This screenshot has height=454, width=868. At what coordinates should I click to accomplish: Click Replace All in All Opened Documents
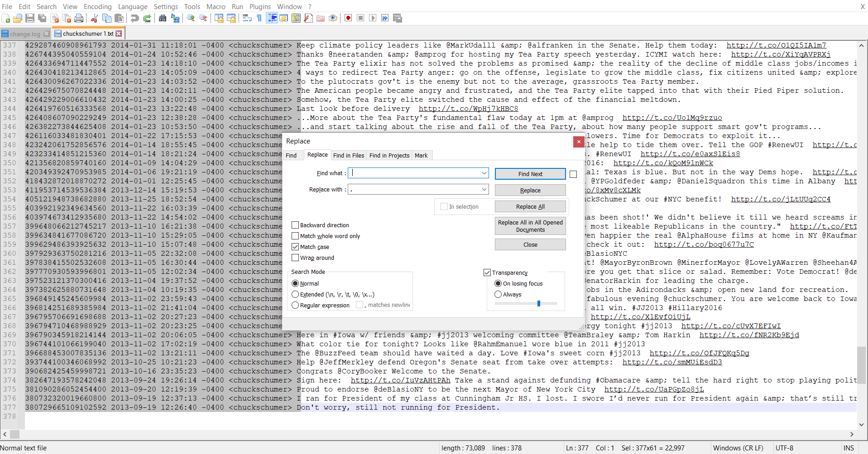point(530,226)
